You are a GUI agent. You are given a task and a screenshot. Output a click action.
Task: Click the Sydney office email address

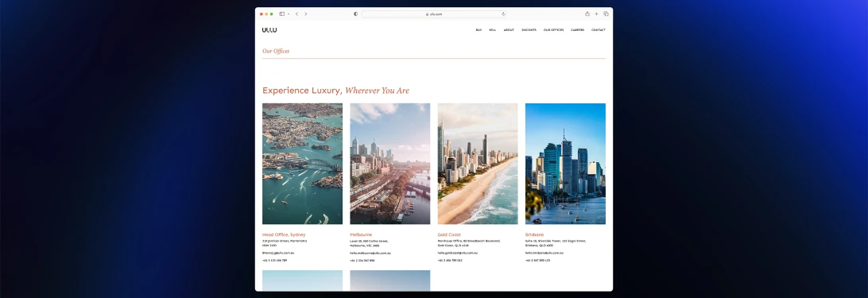pos(278,253)
